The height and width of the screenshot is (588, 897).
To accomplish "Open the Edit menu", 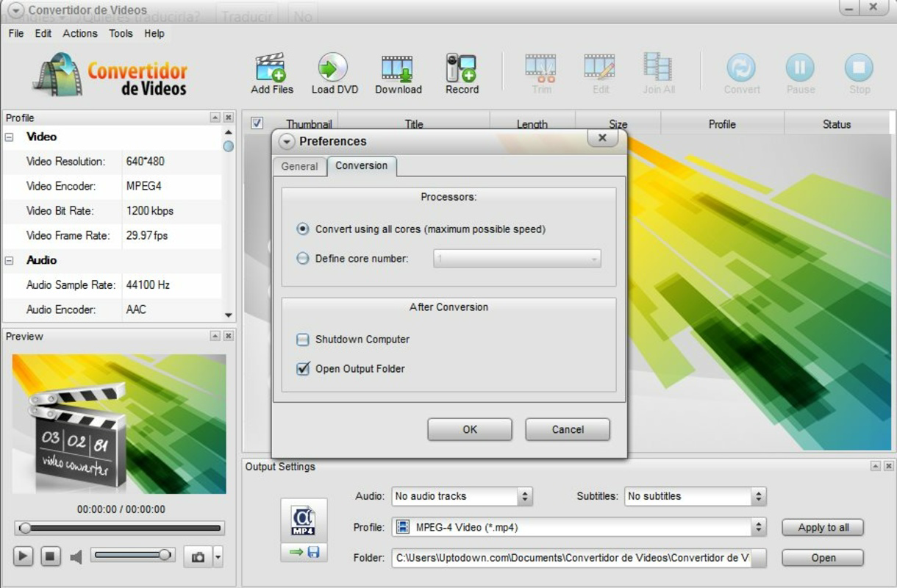I will (x=43, y=33).
